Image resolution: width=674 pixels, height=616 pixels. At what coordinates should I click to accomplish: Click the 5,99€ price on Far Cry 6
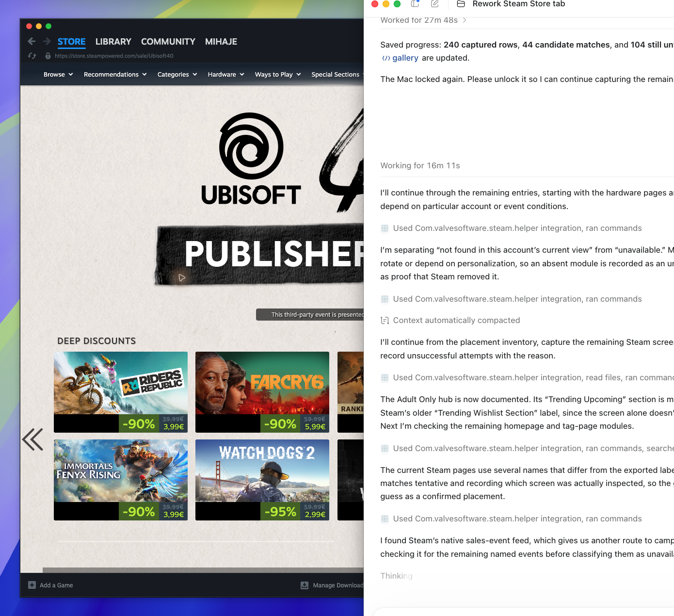(315, 427)
